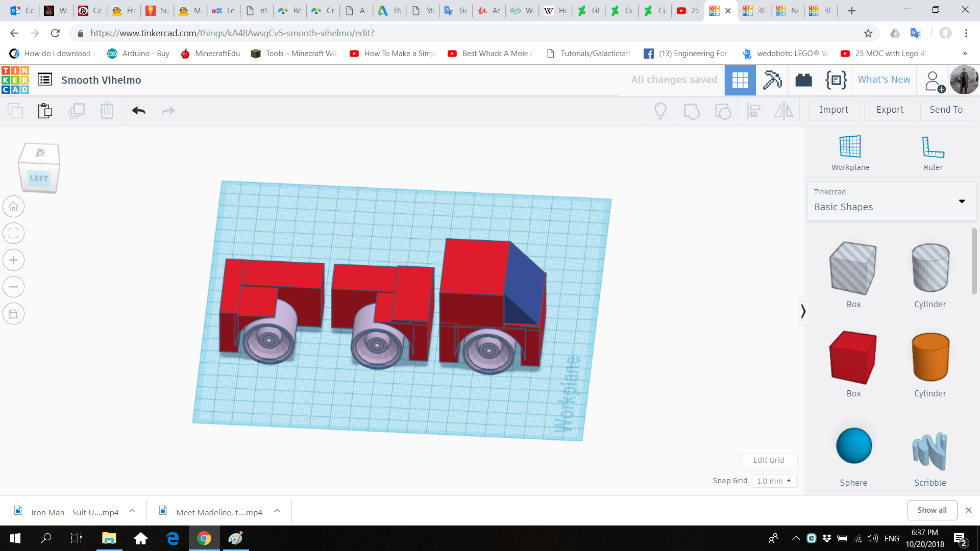Open the Code Blocks editor icon
The height and width of the screenshot is (551, 980).
836,80
